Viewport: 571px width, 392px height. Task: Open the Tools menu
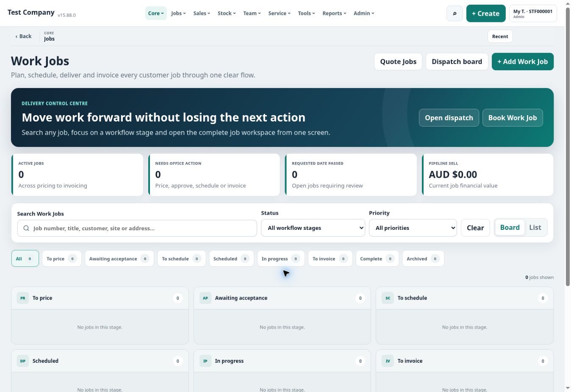tap(306, 13)
